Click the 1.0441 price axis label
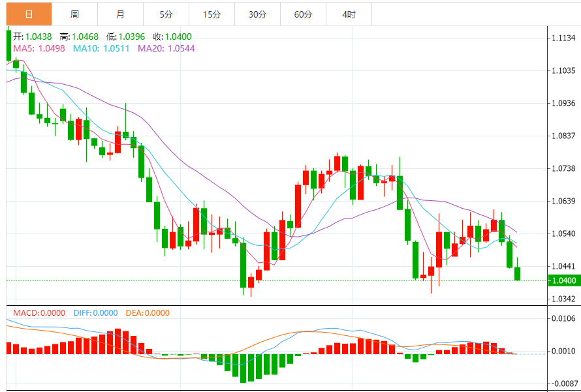The image size is (581, 392). (x=563, y=266)
